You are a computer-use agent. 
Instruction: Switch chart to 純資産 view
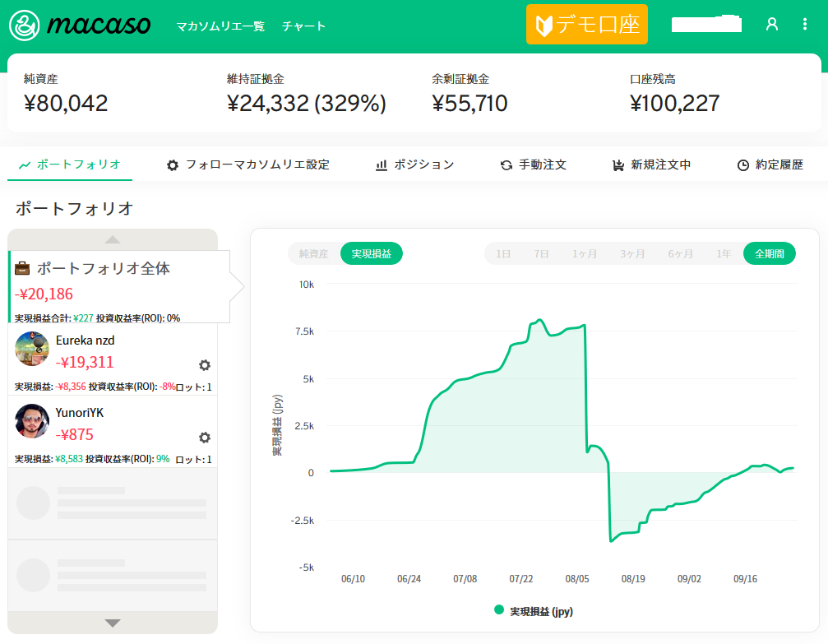[x=313, y=254]
